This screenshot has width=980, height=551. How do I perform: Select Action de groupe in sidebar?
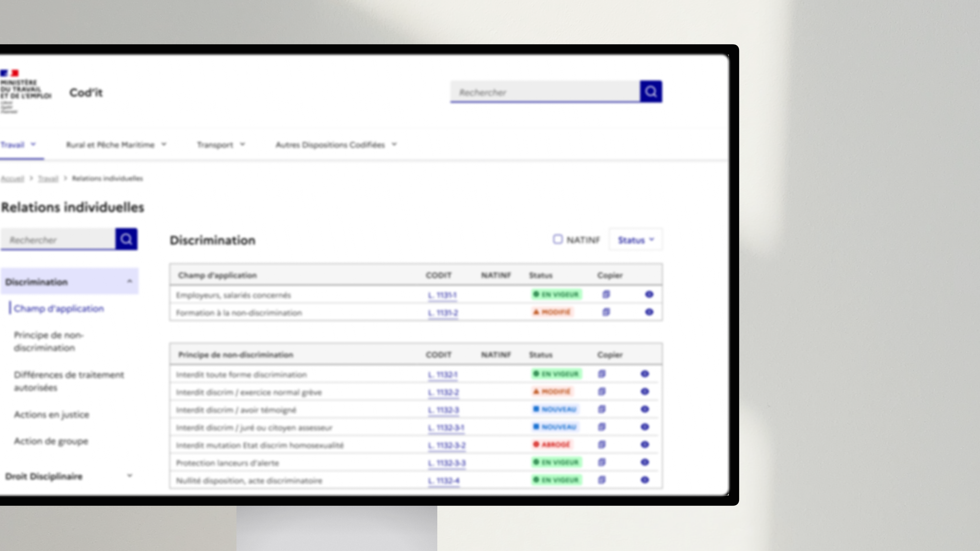point(51,441)
